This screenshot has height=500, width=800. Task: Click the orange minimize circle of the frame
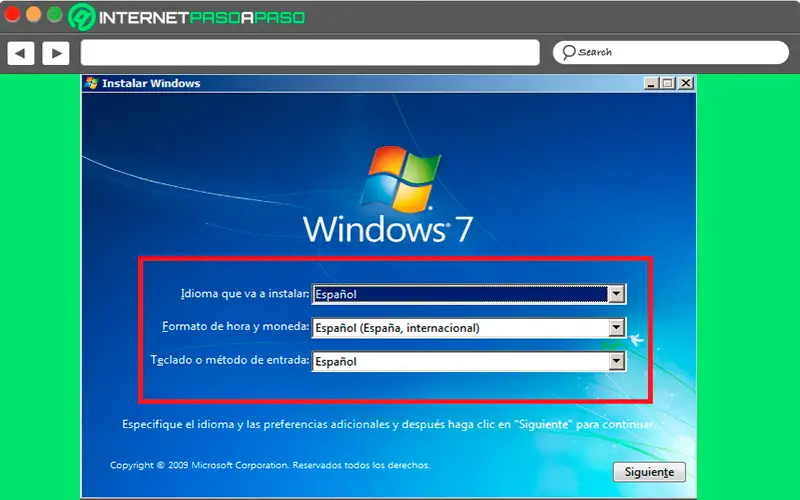tap(33, 14)
